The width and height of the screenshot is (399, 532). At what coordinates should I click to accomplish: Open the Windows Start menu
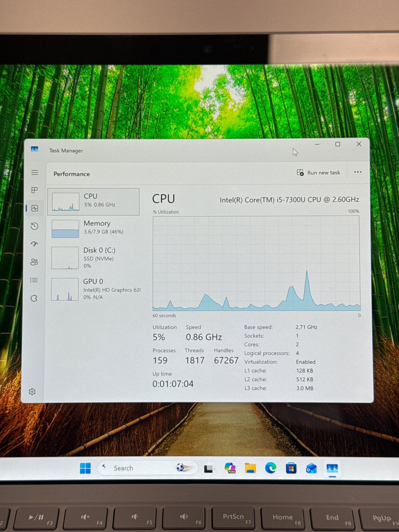point(85,468)
